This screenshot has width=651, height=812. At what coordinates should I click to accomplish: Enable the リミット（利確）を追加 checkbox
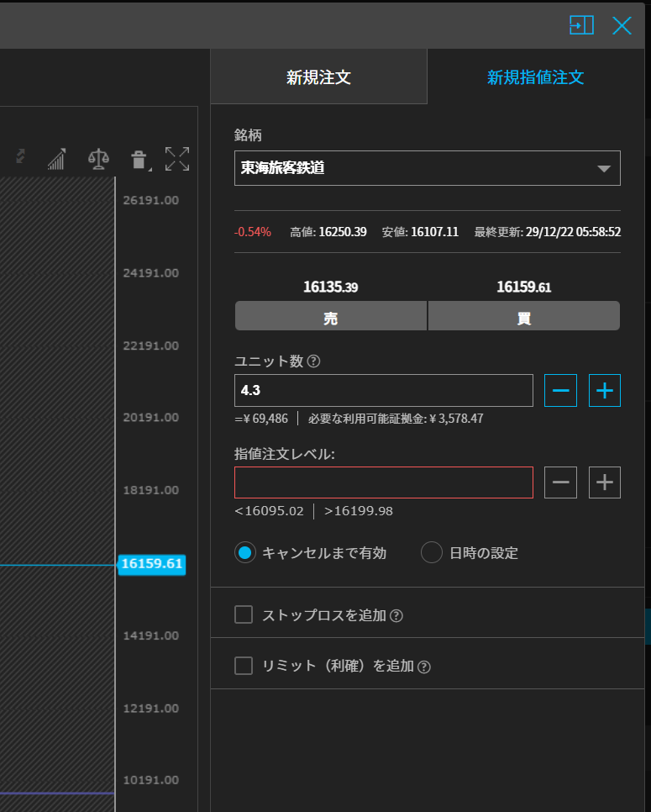[244, 666]
